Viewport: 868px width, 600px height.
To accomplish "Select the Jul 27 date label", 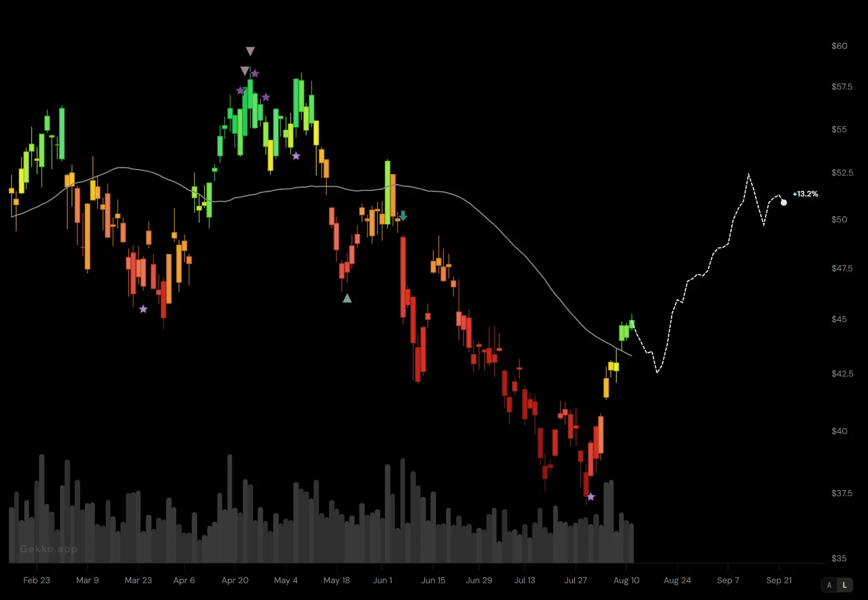I will click(x=576, y=580).
